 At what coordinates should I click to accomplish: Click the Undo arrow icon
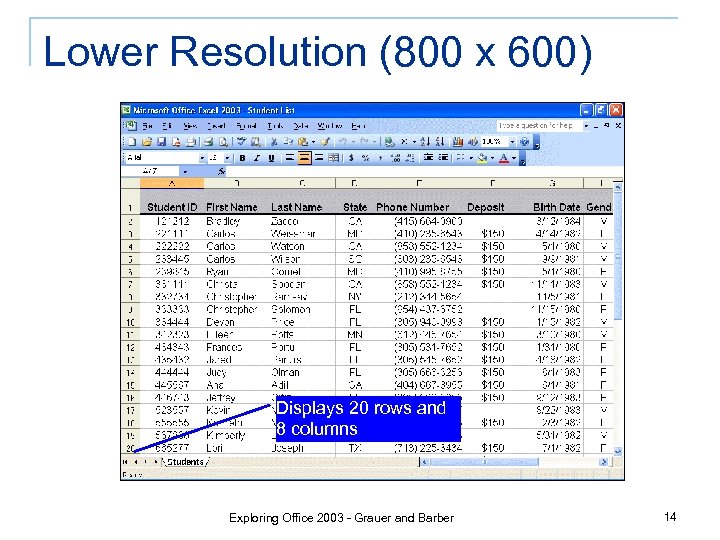(343, 142)
